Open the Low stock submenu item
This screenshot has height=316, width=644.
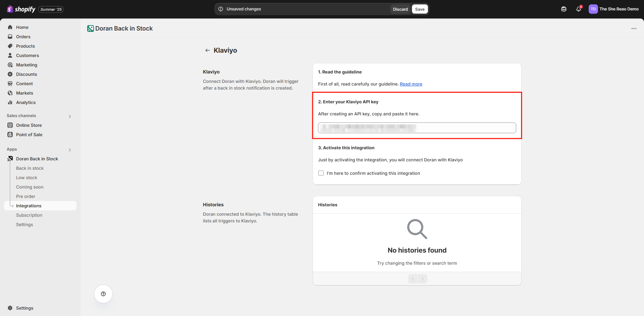pos(26,177)
